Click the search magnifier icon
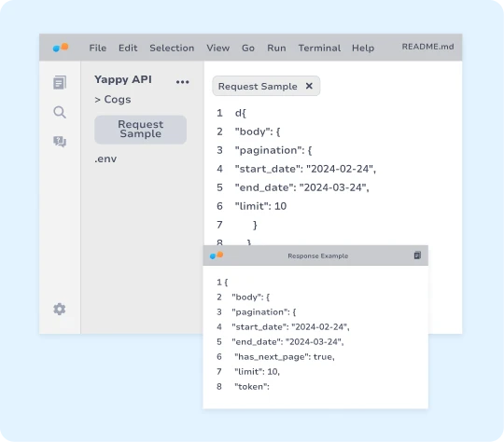Viewport: 504px width, 442px height. click(60, 113)
